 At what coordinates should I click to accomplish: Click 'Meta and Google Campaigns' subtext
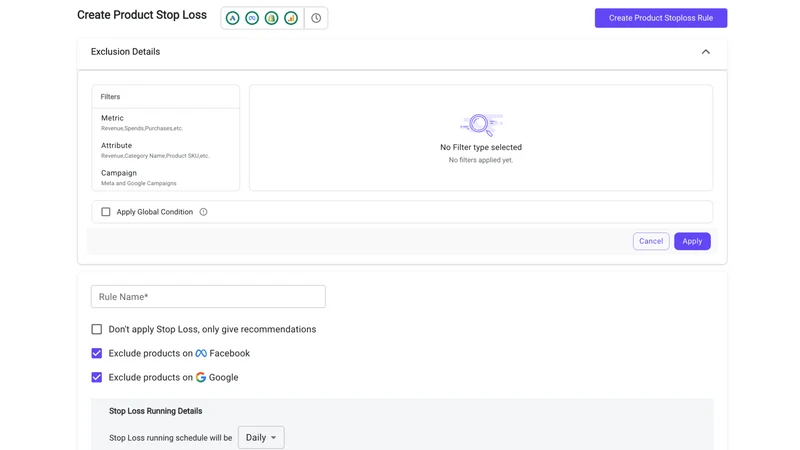pyautogui.click(x=139, y=183)
